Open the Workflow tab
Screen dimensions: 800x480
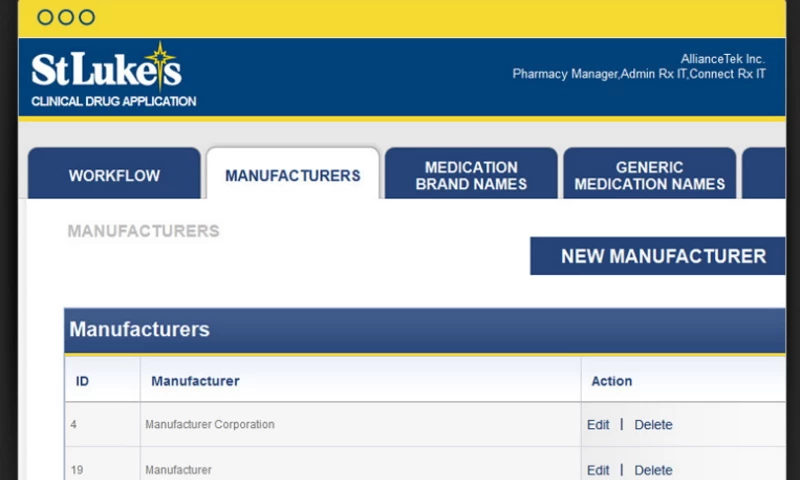pyautogui.click(x=114, y=173)
